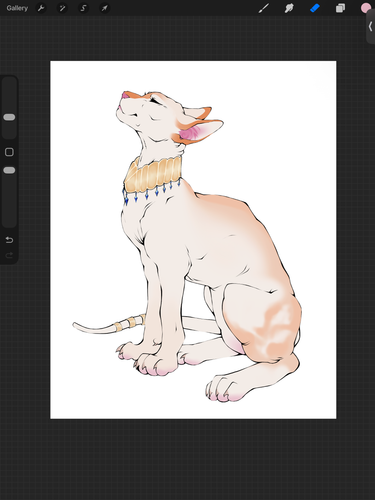375x500 pixels.
Task: Activate the Selection S-shaped tool
Action: [83, 8]
